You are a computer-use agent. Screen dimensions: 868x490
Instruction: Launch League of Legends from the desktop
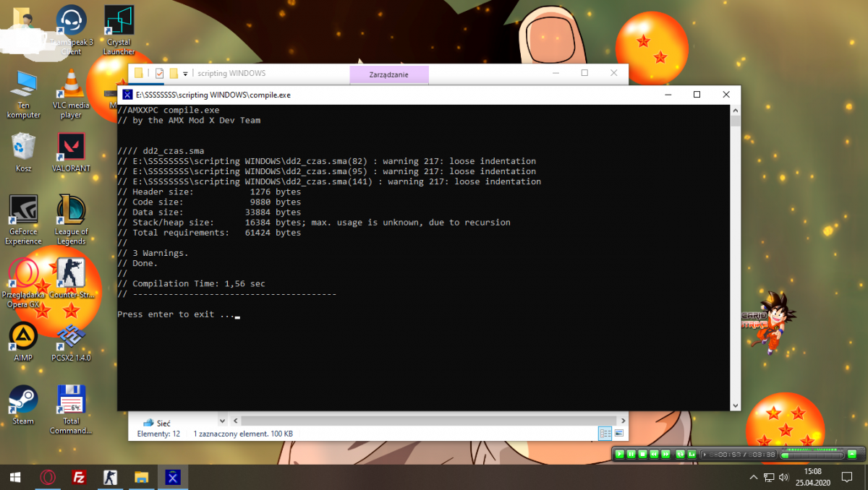pyautogui.click(x=71, y=220)
